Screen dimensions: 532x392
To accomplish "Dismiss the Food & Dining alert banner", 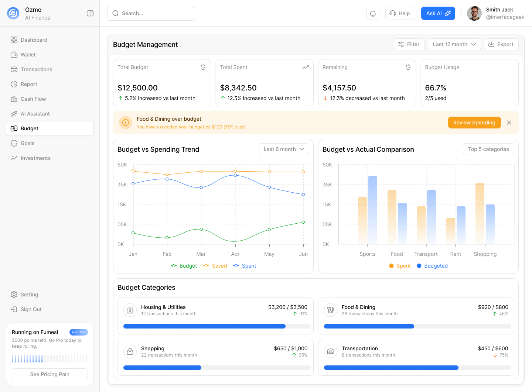I will [509, 123].
